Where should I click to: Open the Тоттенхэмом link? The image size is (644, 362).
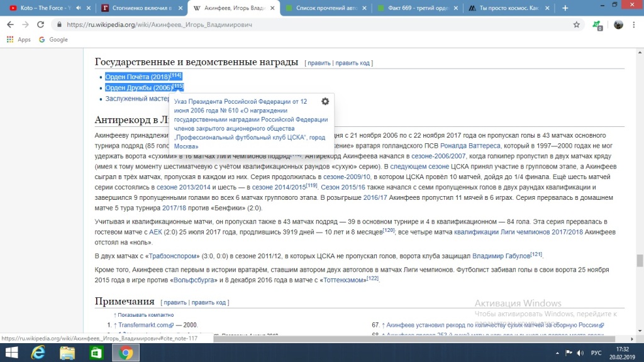click(x=343, y=280)
